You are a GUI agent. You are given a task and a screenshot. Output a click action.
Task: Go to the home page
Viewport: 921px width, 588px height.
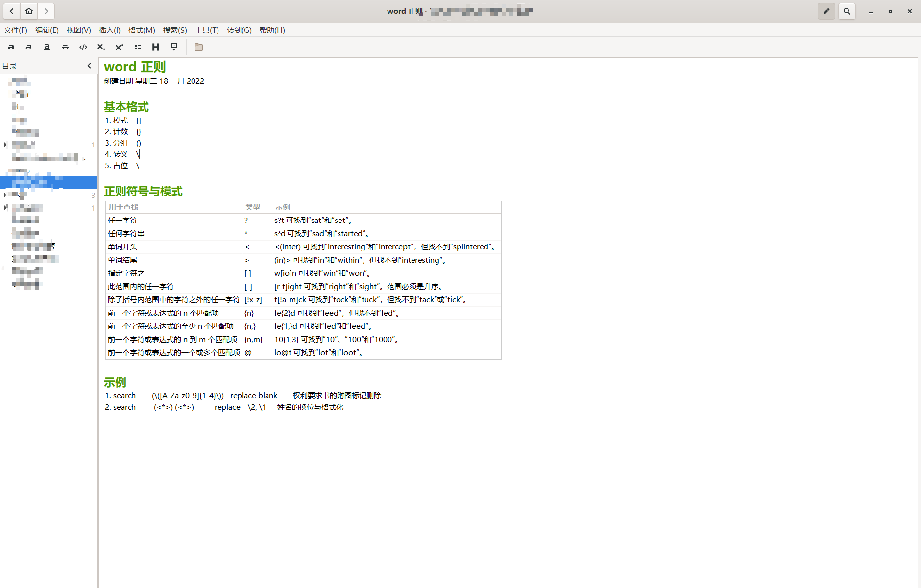tap(29, 11)
